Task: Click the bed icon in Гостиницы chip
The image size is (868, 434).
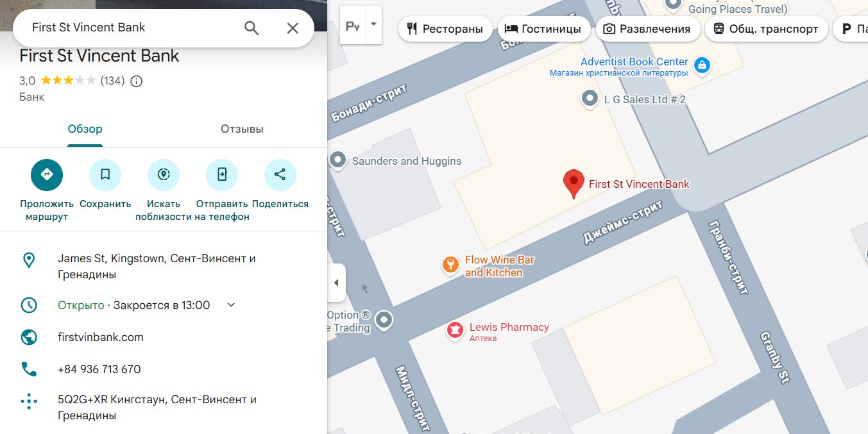Action: pyautogui.click(x=511, y=29)
